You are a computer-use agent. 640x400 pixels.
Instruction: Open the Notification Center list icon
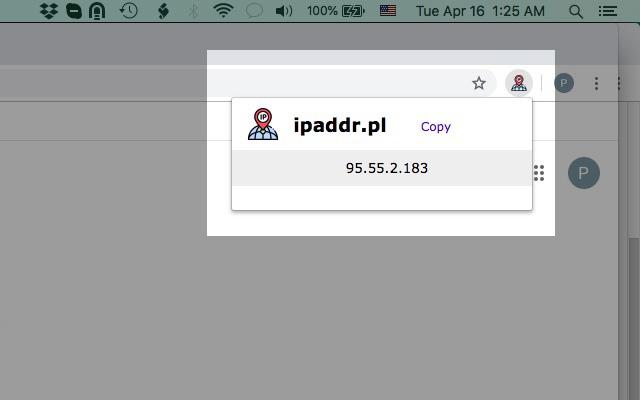tap(607, 11)
